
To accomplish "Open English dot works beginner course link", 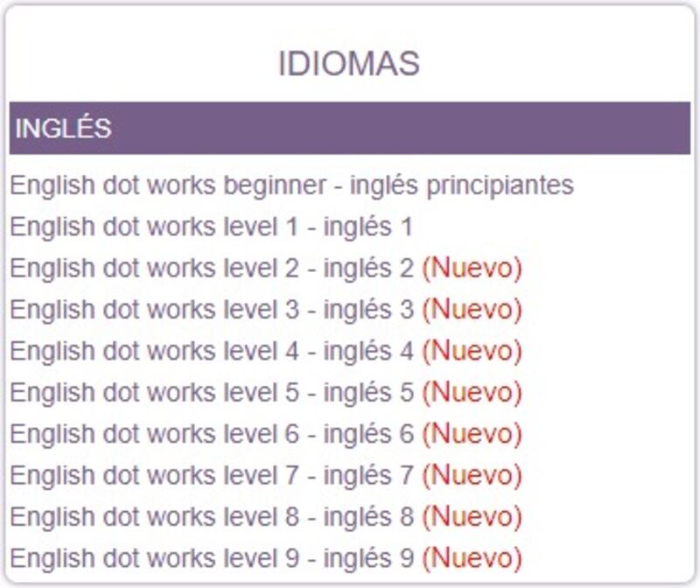I will [x=291, y=185].
